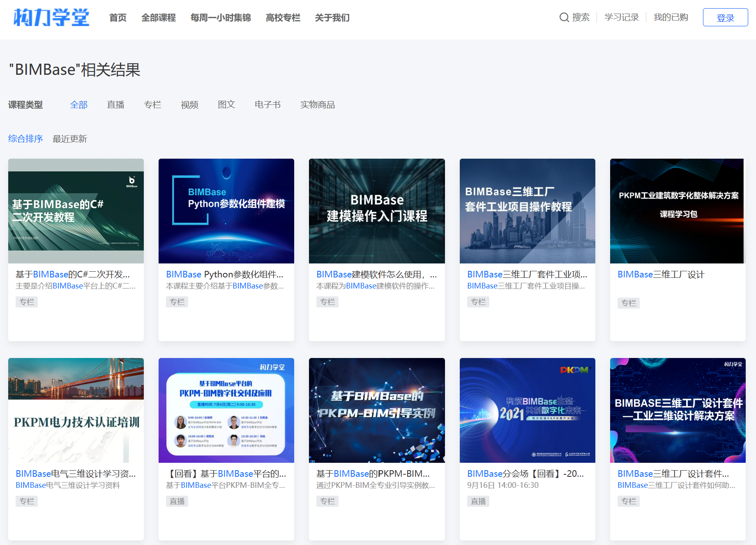
Task: Click the 搜索 text beside magnifier
Action: tap(581, 17)
